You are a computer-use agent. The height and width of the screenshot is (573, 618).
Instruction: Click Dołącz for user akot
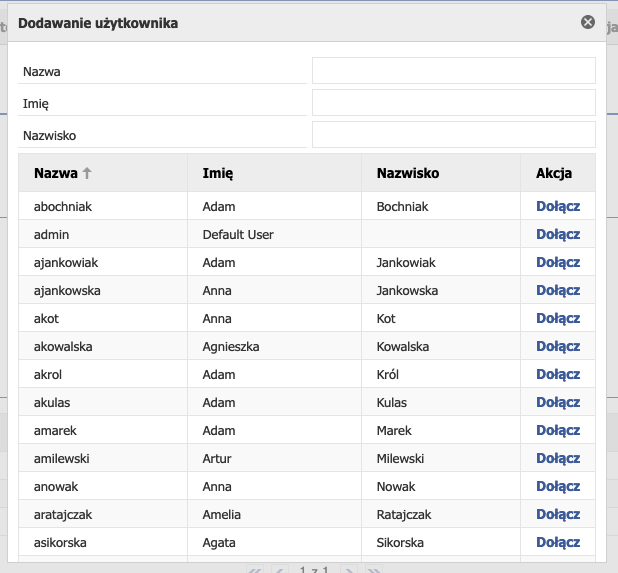(x=558, y=318)
